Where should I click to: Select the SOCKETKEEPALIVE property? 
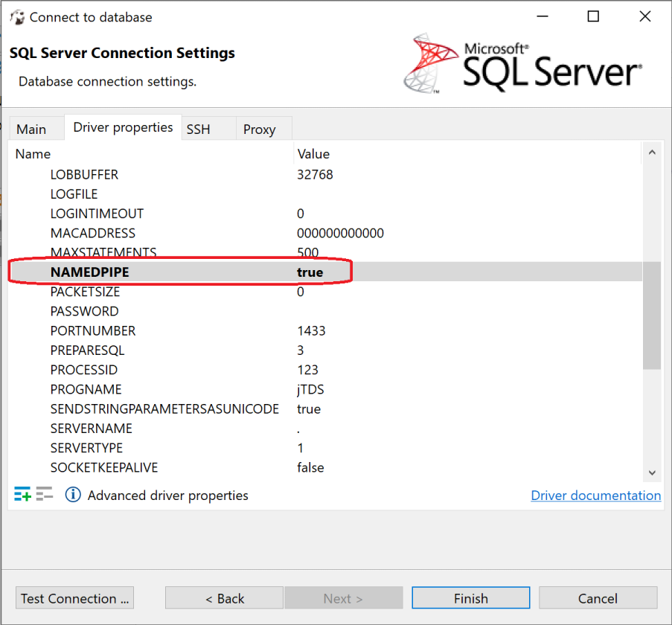[104, 467]
